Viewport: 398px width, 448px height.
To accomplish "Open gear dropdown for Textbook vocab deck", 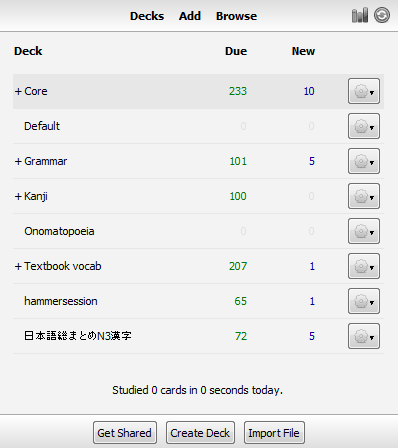I will click(x=364, y=266).
